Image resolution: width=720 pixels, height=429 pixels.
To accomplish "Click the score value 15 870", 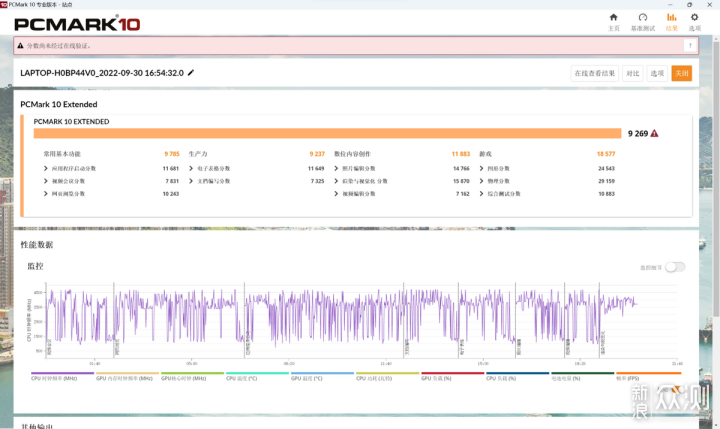I will [461, 181].
